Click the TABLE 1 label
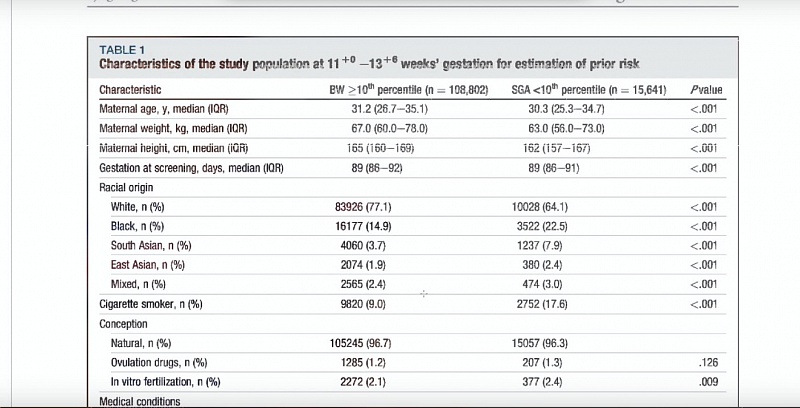Image resolution: width=800 pixels, height=408 pixels. (x=122, y=50)
